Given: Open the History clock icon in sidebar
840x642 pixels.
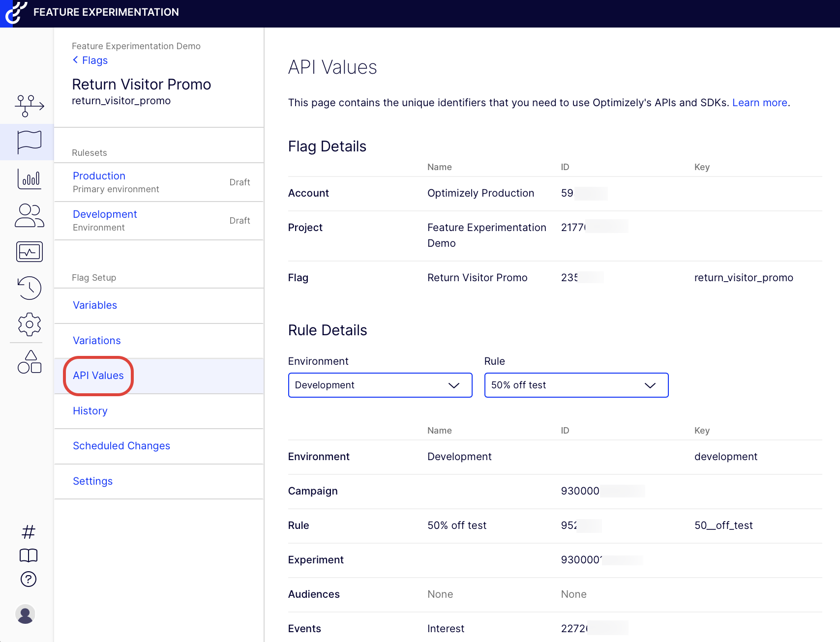Looking at the screenshot, I should (29, 288).
